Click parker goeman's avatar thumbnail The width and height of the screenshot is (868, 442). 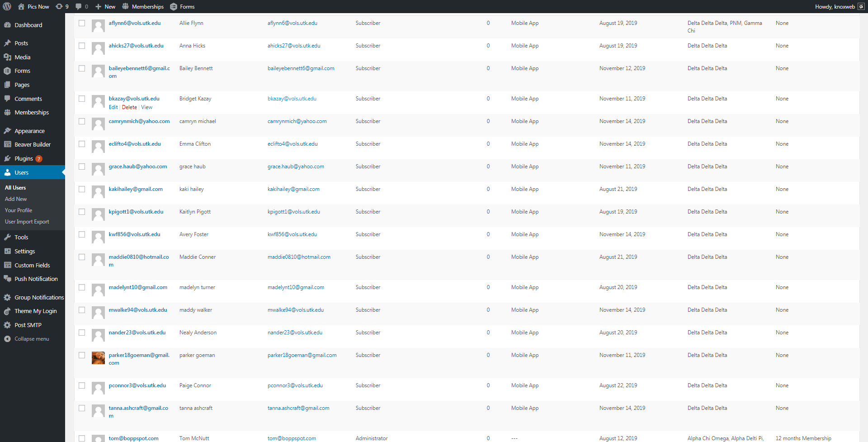click(98, 358)
